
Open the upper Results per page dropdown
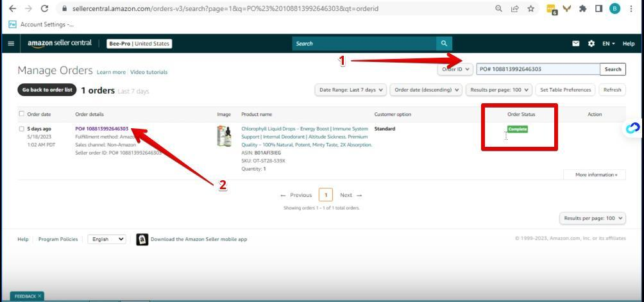(499, 90)
